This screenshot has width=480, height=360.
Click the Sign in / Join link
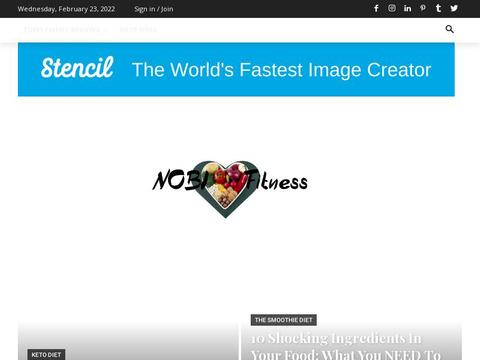click(x=154, y=9)
